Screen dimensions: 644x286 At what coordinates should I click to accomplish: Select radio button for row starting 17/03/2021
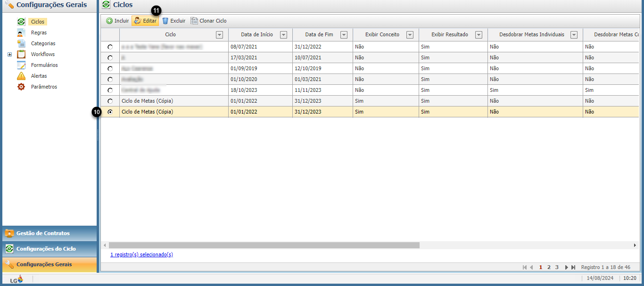point(110,58)
